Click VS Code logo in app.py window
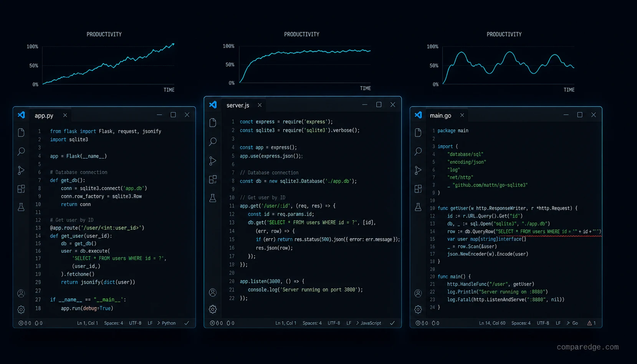The image size is (637, 364). (22, 115)
